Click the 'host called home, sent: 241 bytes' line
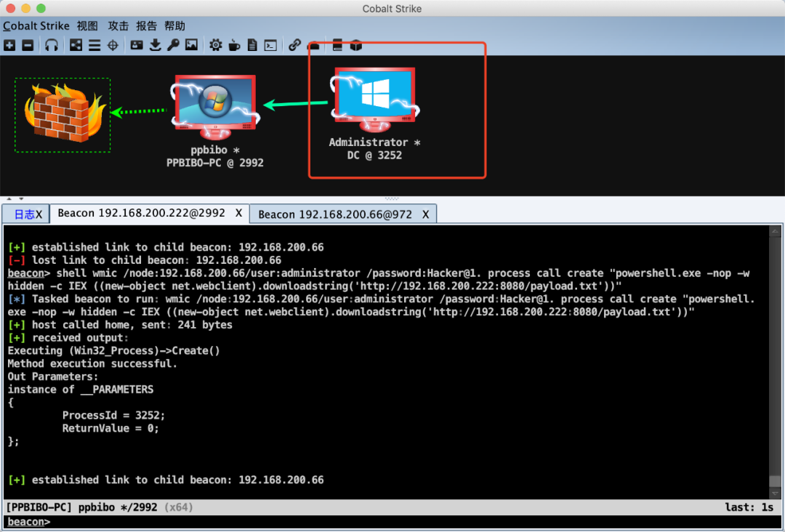 point(120,325)
